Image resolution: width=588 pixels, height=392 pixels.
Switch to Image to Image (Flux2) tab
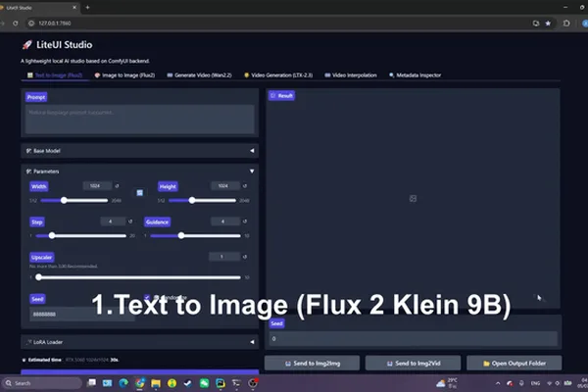pyautogui.click(x=124, y=75)
